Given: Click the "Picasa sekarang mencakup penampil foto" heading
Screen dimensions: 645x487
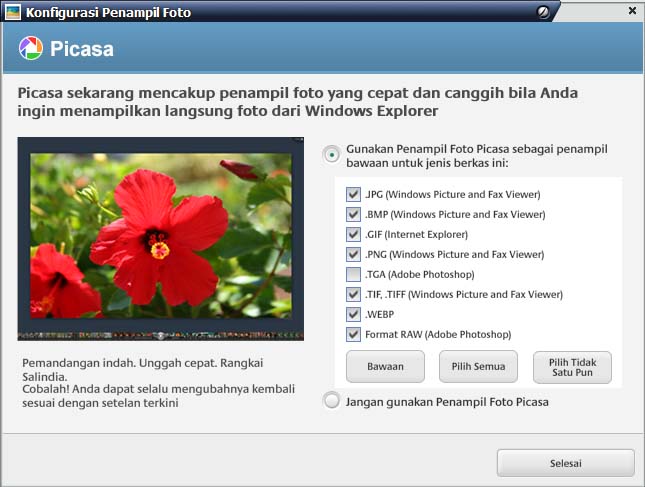Looking at the screenshot, I should pyautogui.click(x=297, y=102).
